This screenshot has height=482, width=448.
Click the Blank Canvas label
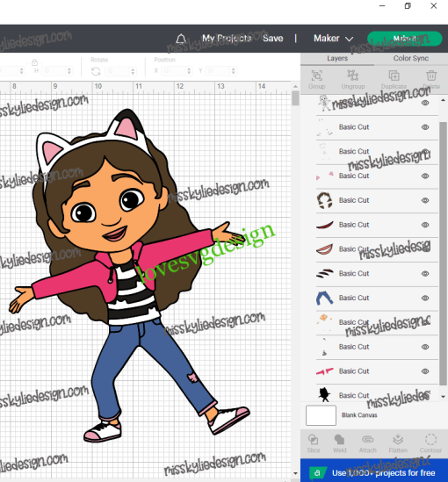click(x=359, y=415)
